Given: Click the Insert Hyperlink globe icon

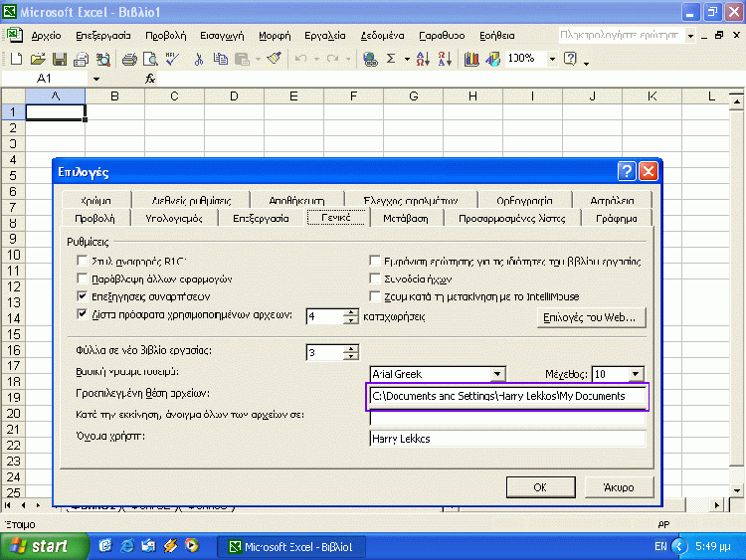Looking at the screenshot, I should (370, 59).
